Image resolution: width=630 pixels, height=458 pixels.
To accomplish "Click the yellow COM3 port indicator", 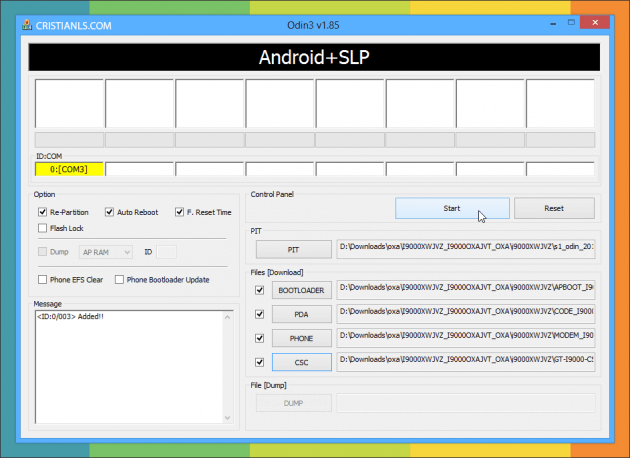I will (68, 169).
